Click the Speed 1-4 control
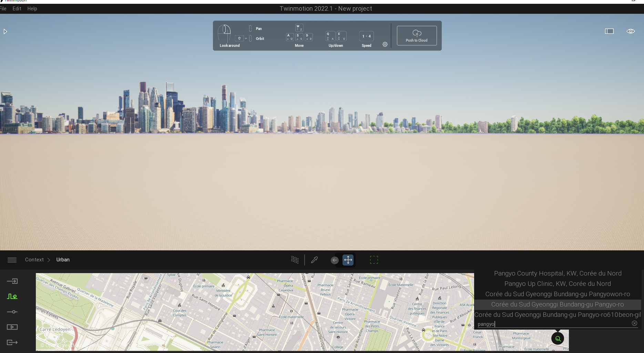This screenshot has width=644, height=353. 366,36
